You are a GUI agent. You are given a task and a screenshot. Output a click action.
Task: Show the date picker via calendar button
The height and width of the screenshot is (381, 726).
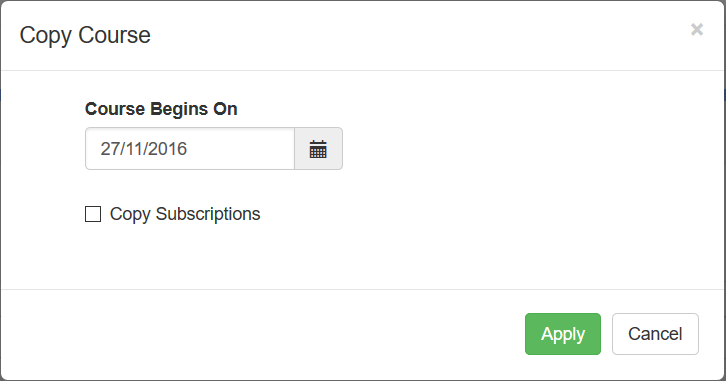coord(318,149)
